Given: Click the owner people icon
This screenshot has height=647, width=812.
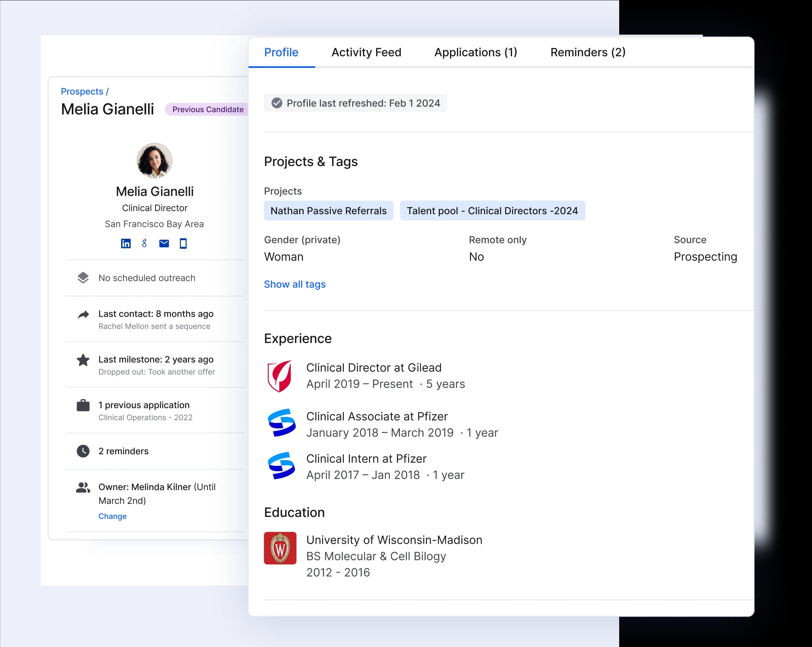Looking at the screenshot, I should tap(83, 487).
